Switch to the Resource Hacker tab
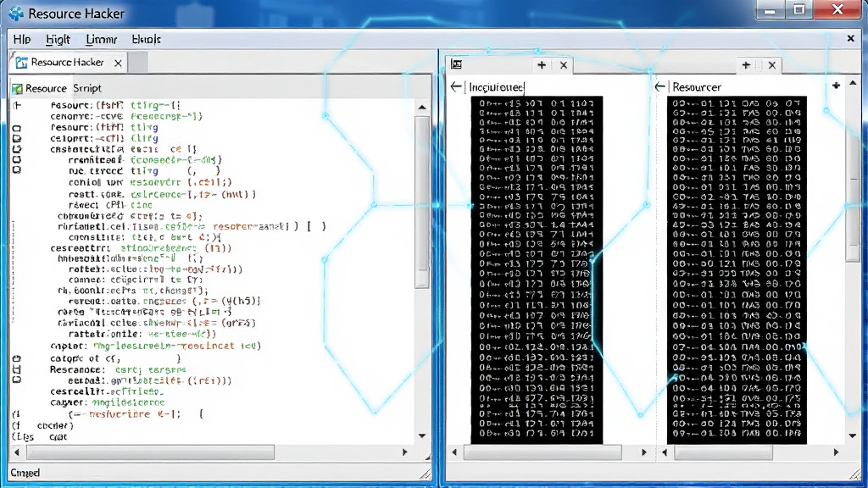Viewport: 868px width, 488px height. pyautogui.click(x=68, y=63)
